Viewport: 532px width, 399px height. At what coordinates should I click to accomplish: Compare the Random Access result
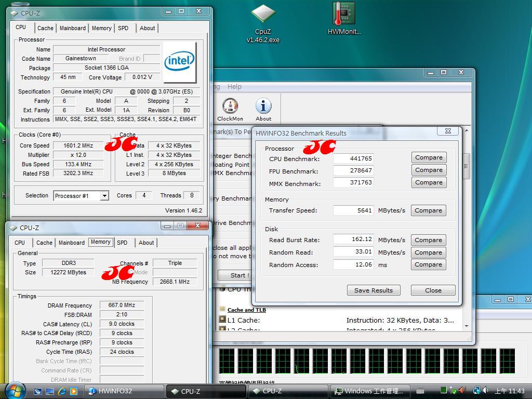[x=428, y=264]
